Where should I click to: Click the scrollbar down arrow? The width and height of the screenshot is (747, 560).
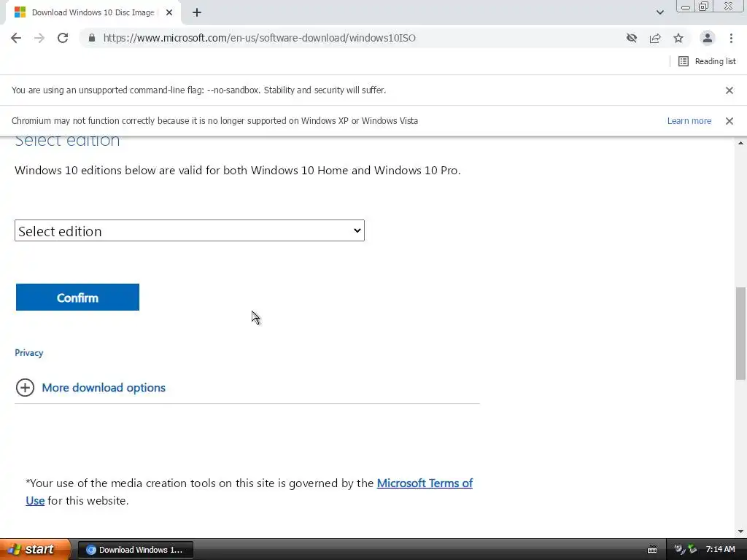click(741, 532)
